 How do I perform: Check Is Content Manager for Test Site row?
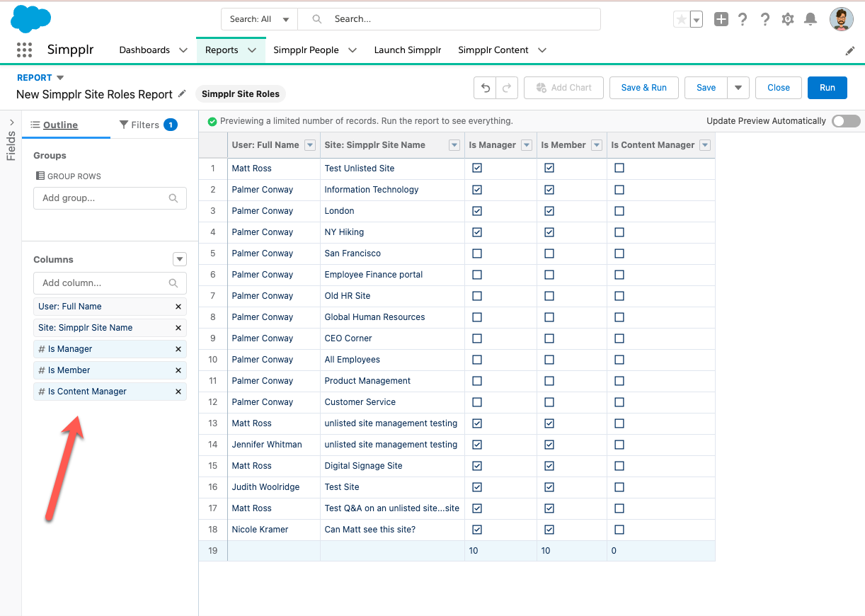click(x=619, y=487)
